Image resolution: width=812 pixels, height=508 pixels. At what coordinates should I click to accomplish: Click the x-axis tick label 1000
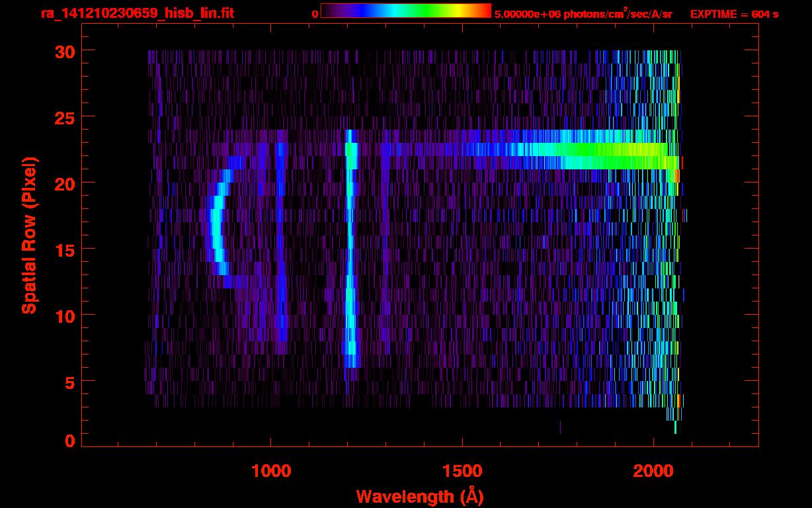(271, 470)
